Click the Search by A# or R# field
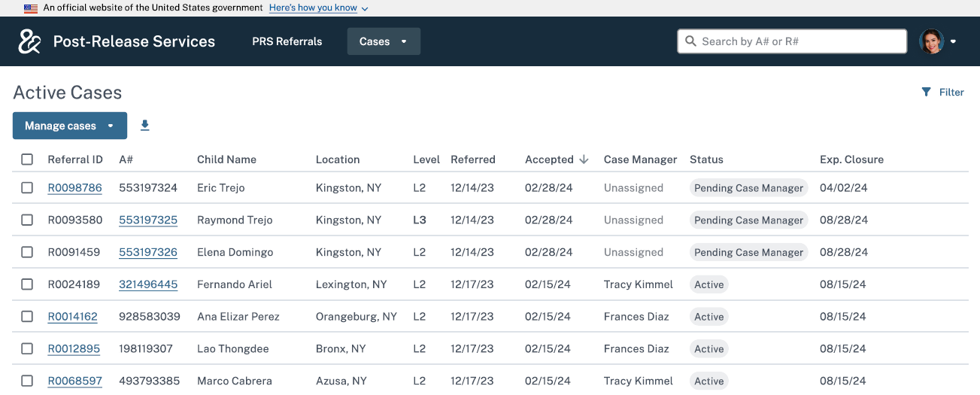 pyautogui.click(x=799, y=41)
